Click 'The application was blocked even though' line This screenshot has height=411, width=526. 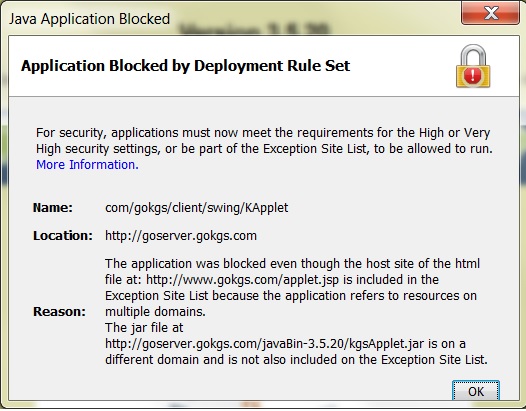click(x=293, y=264)
